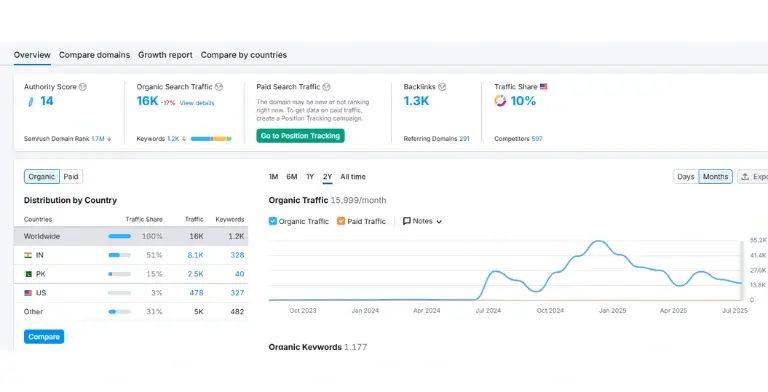Click the Traffic Share donut chart icon

coord(500,101)
